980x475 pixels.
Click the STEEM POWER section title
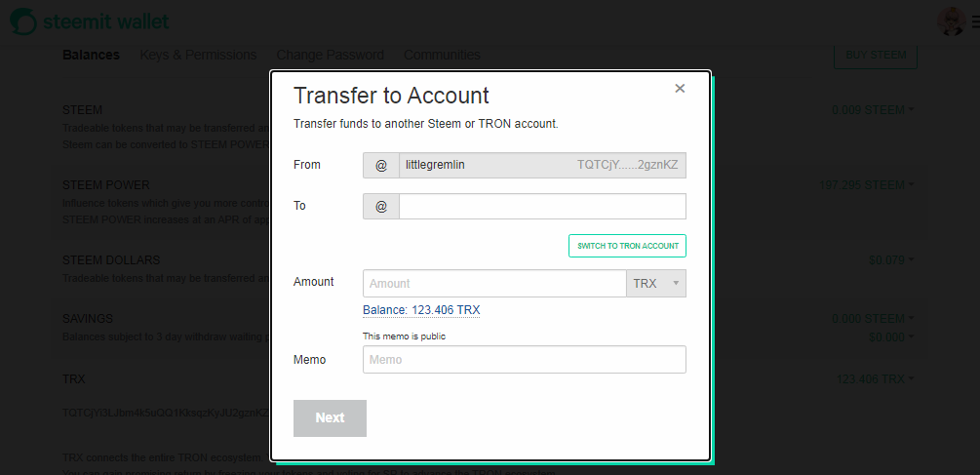106,185
